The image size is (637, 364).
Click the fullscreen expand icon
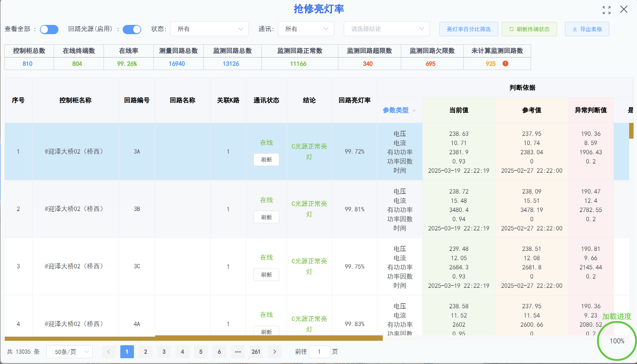point(607,10)
